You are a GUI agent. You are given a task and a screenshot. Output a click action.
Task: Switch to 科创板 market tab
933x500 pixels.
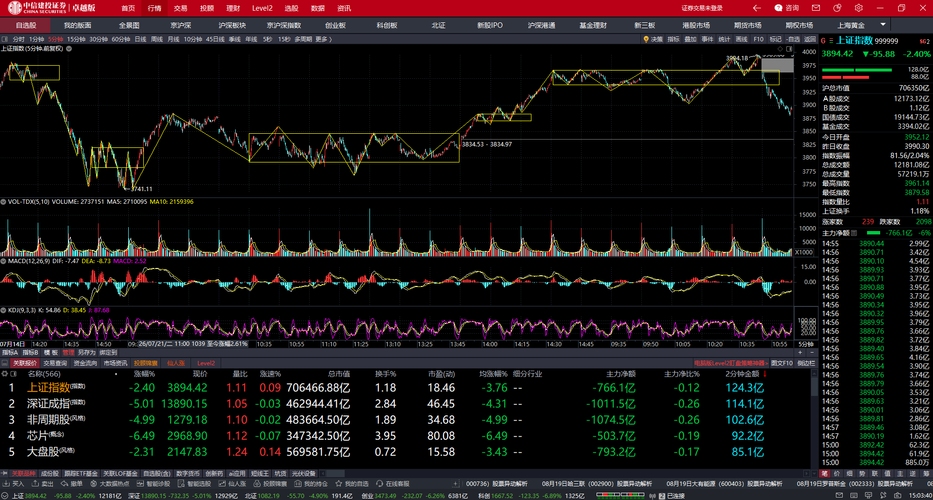387,25
